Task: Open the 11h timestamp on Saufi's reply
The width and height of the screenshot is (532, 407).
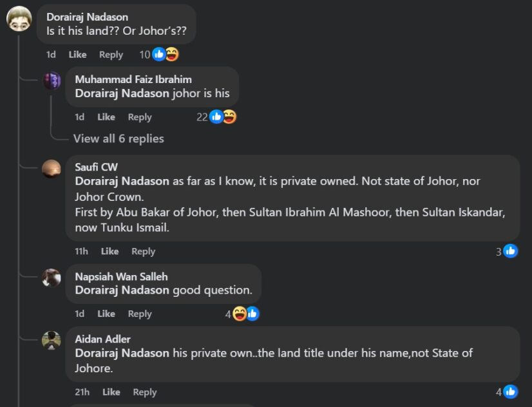Action: point(81,251)
